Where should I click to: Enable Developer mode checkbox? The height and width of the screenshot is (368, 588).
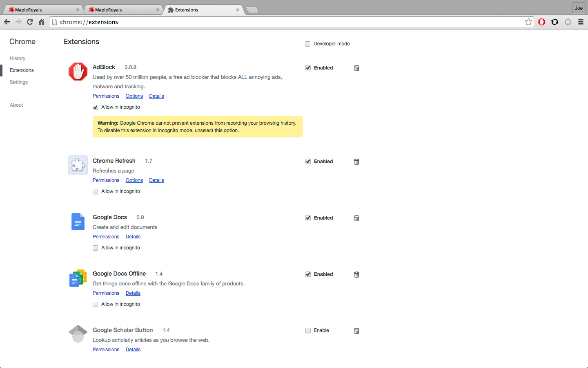tap(308, 44)
